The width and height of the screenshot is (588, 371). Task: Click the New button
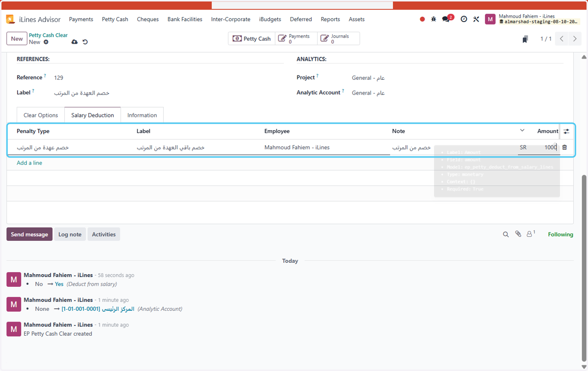coord(17,39)
